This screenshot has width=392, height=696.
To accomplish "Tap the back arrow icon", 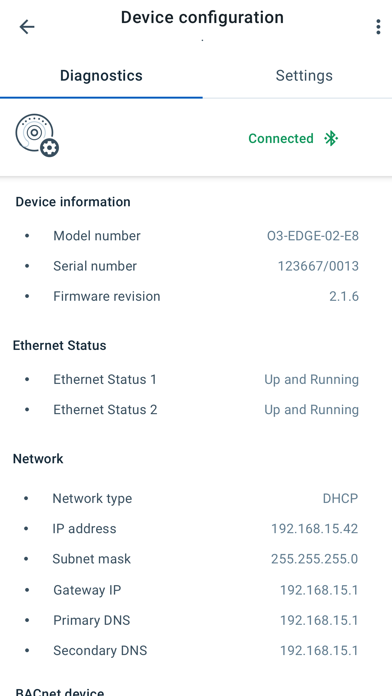I will coord(27,27).
